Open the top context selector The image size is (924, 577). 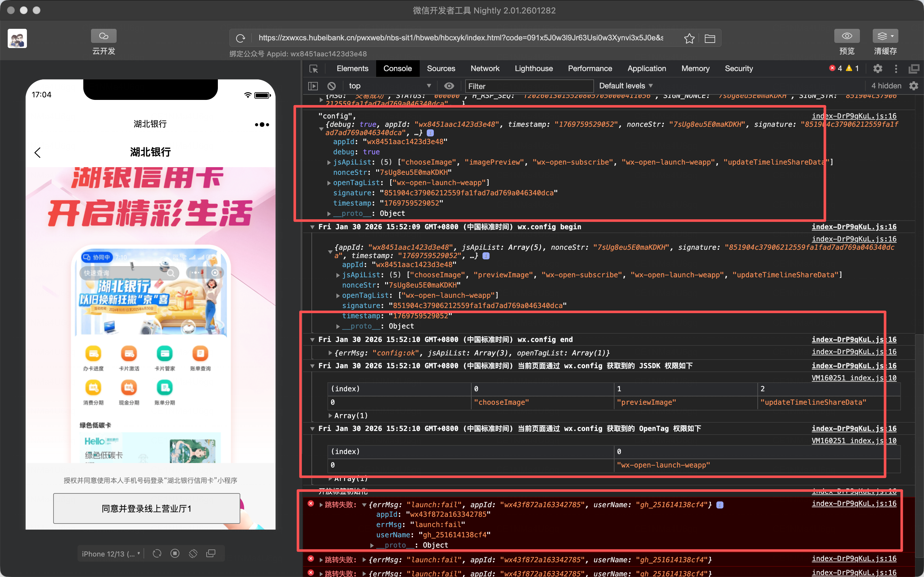[x=390, y=86]
